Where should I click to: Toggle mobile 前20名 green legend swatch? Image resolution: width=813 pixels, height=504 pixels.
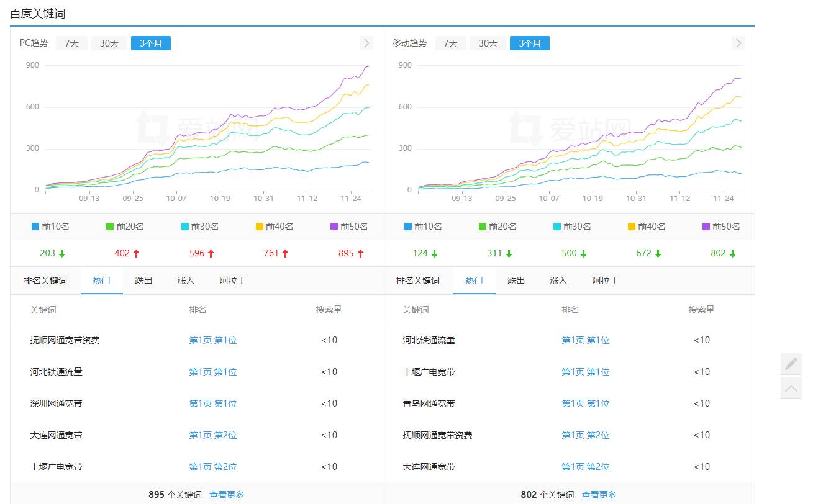483,227
